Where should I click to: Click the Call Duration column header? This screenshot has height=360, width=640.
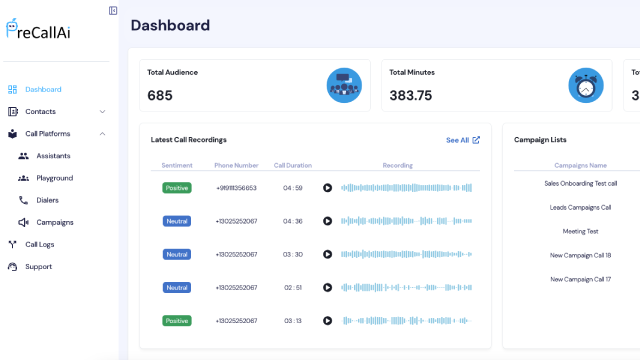coord(293,165)
